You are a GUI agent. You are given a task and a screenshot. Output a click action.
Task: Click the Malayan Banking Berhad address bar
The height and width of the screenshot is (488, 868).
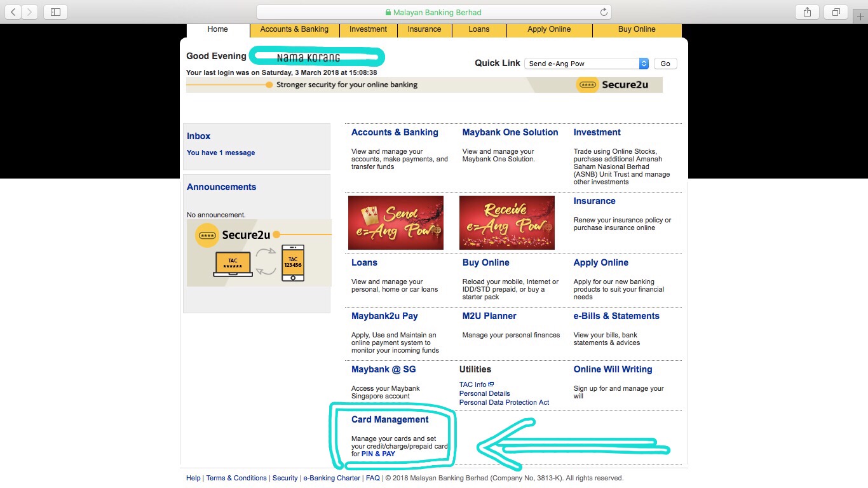(x=433, y=12)
